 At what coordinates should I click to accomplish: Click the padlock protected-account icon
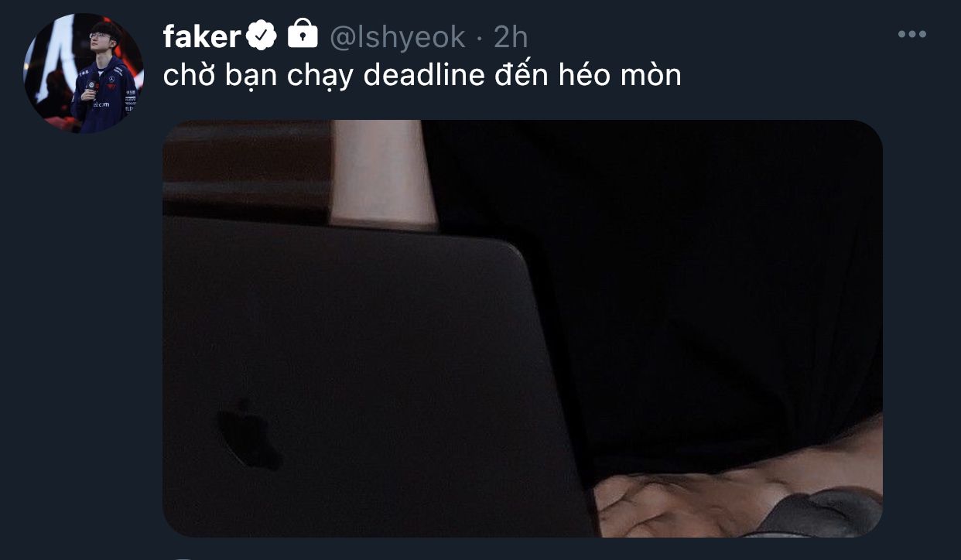303,34
